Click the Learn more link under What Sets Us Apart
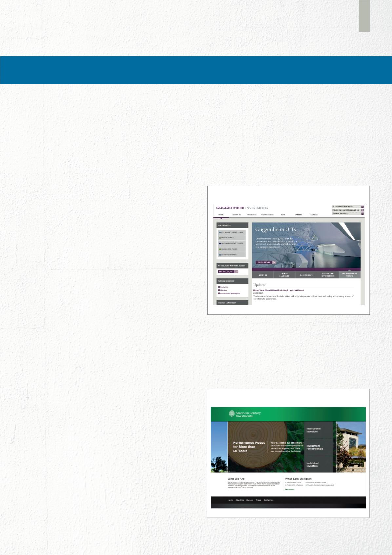 pos(290,489)
